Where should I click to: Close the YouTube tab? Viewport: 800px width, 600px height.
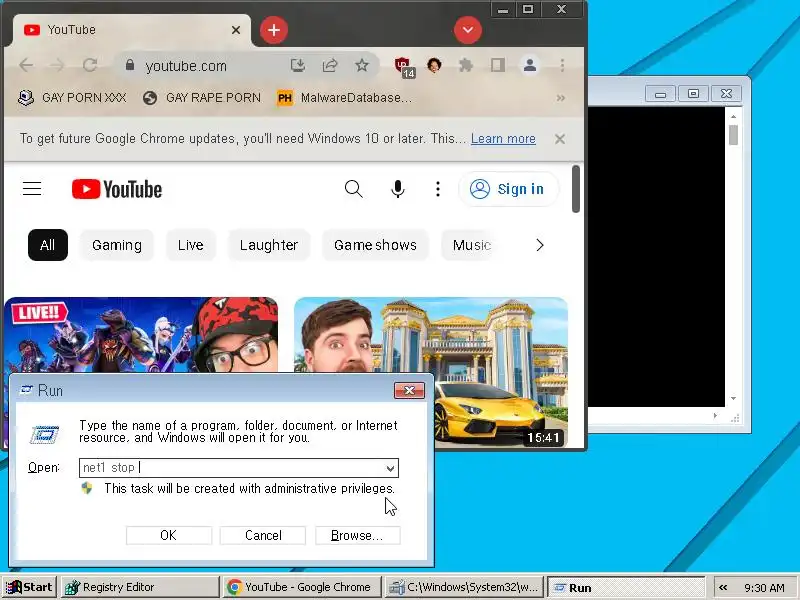tap(236, 30)
